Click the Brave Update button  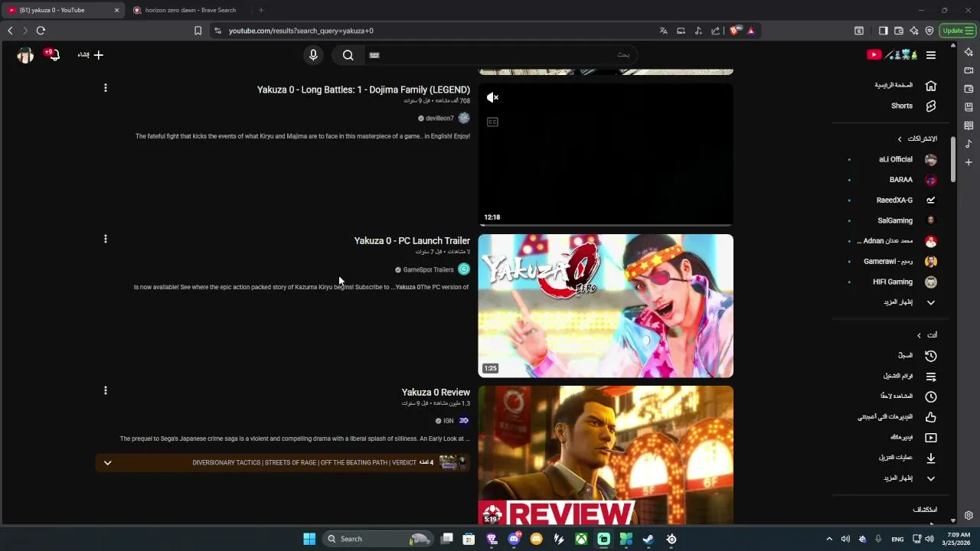957,31
